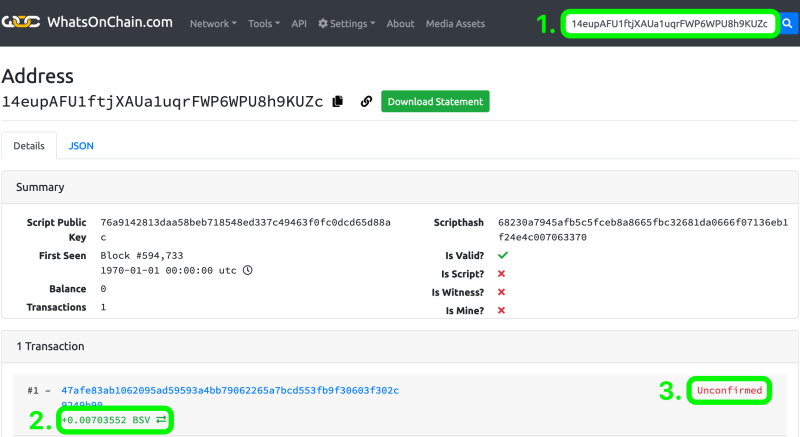Screen dimensions: 800x437
Task: Open the API menu item
Action: 299,23
